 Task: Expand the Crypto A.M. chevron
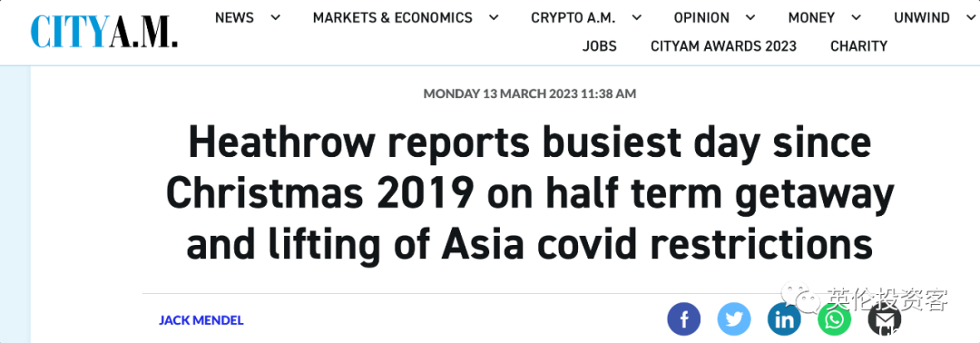(x=636, y=18)
